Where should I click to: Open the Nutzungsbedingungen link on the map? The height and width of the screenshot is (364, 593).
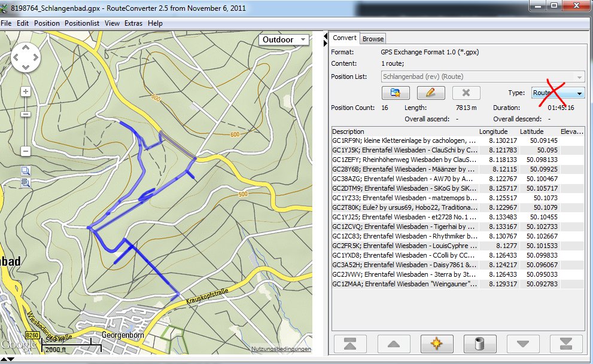[x=281, y=349]
